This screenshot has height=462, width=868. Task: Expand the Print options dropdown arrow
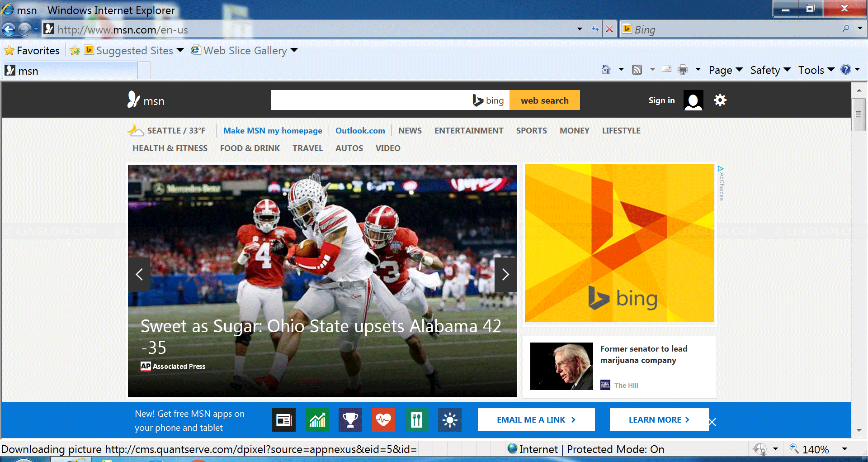(x=698, y=69)
